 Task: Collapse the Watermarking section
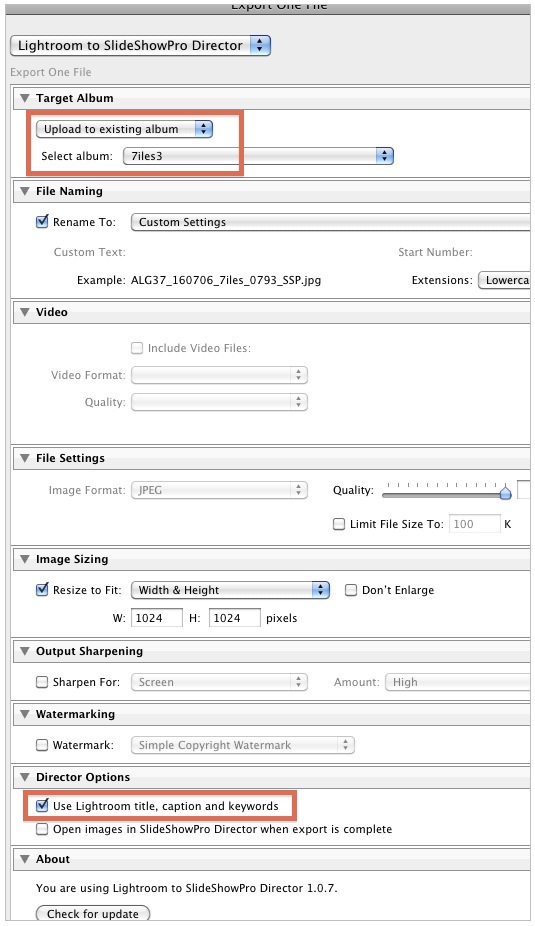coord(25,714)
